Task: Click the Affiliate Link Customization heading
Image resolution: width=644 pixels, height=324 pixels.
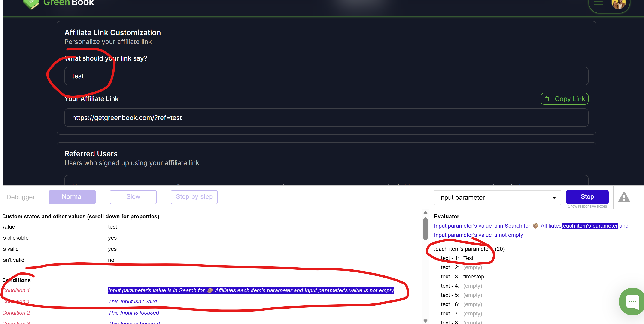Action: (x=112, y=33)
